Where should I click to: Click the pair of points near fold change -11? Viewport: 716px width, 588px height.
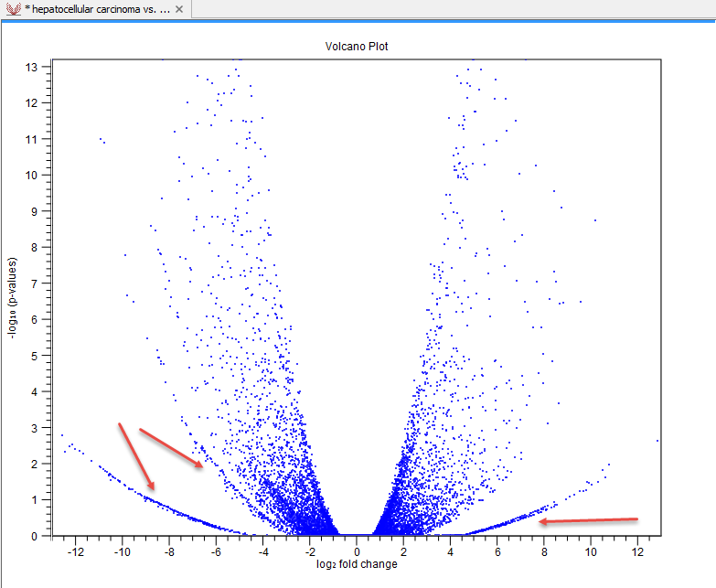coord(102,140)
